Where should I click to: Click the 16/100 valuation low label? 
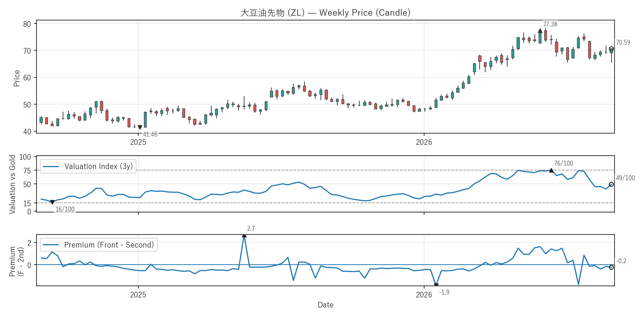pyautogui.click(x=65, y=209)
